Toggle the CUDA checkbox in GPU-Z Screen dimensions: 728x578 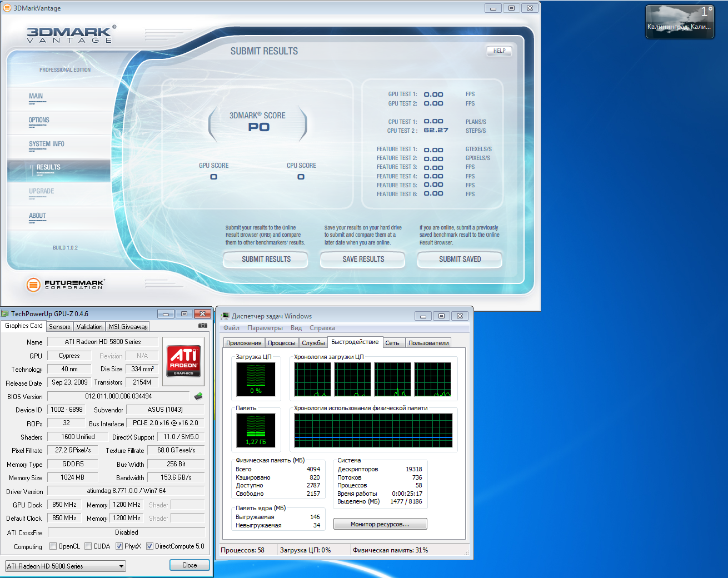pos(88,546)
